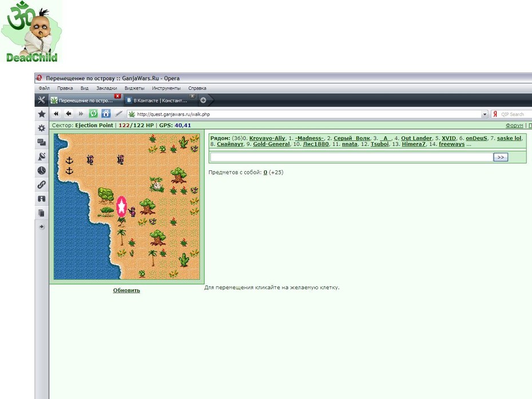Close the В Контакте tab
This screenshot has height=399, width=532.
192,96
